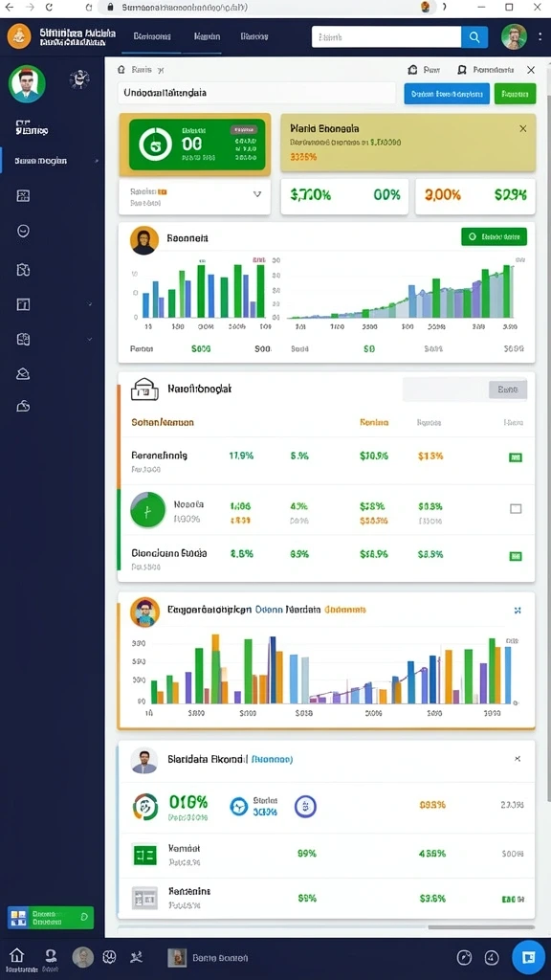
Task: Select the first underlined tab in top navigation
Action: pos(152,36)
